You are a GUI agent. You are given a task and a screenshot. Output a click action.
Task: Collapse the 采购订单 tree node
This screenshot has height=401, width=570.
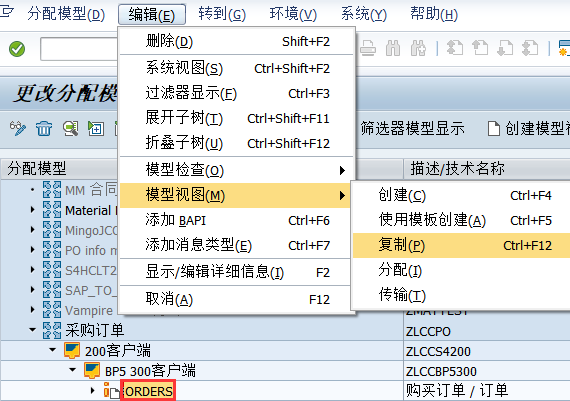pyautogui.click(x=33, y=330)
